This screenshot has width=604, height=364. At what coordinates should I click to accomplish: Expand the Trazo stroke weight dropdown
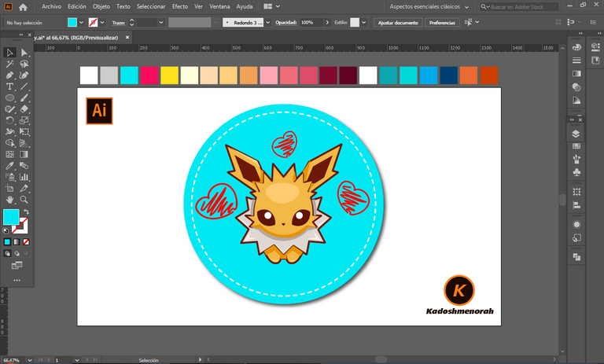161,22
